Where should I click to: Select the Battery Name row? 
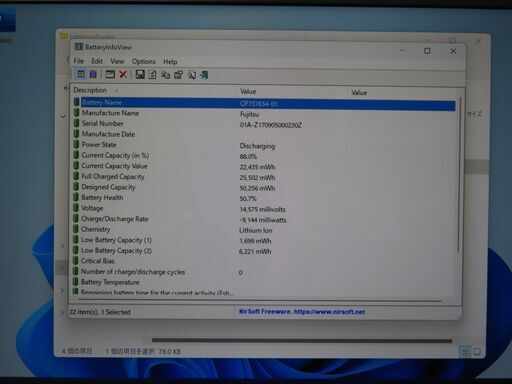pyautogui.click(x=264, y=103)
